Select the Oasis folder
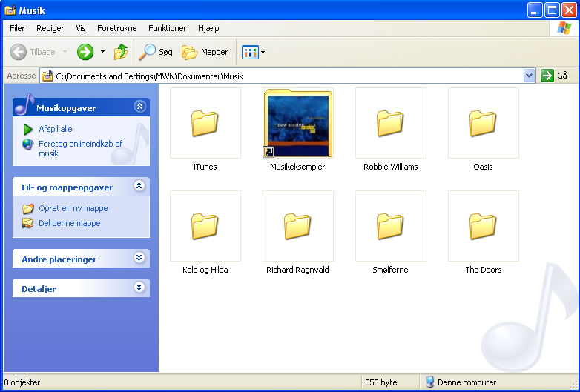This screenshot has width=580, height=392. click(x=483, y=124)
